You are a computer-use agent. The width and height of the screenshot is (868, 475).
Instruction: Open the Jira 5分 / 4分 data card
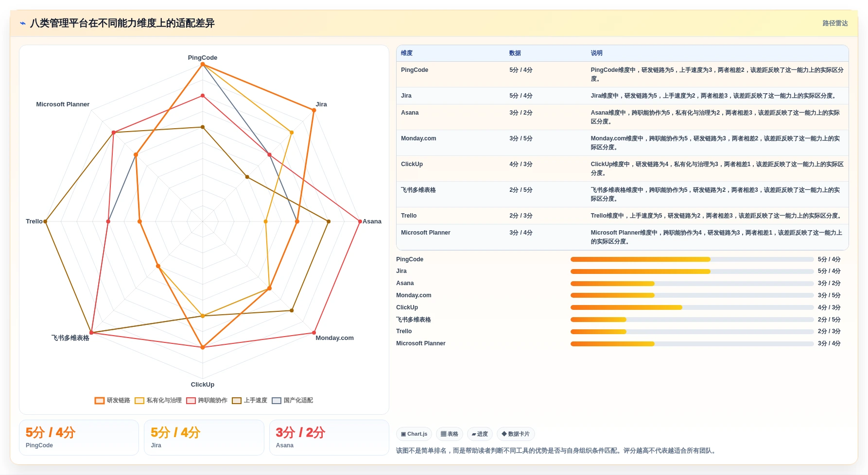204,438
